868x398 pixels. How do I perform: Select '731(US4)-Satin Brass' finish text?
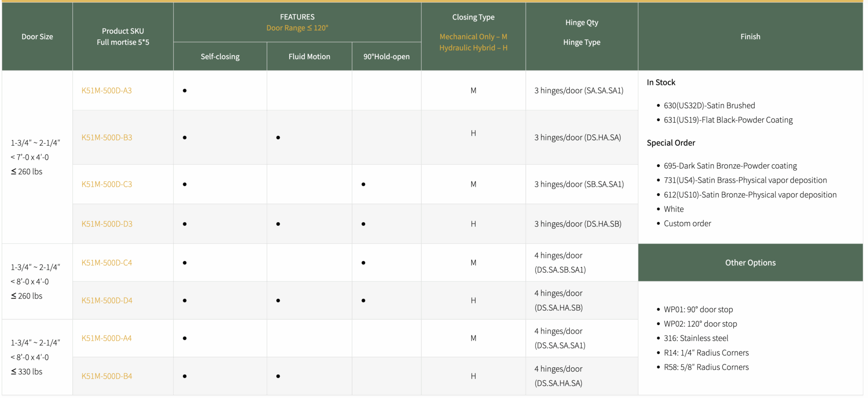click(745, 180)
